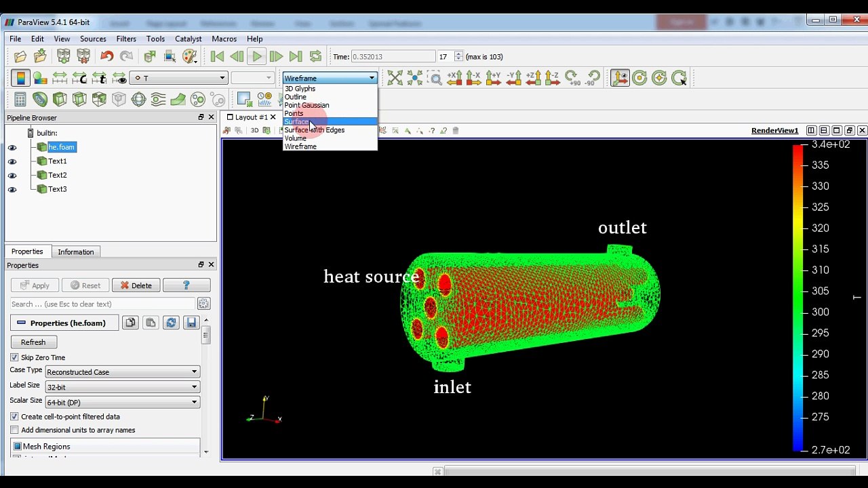
Task: Apply the Contour filter icon
Action: point(40,100)
